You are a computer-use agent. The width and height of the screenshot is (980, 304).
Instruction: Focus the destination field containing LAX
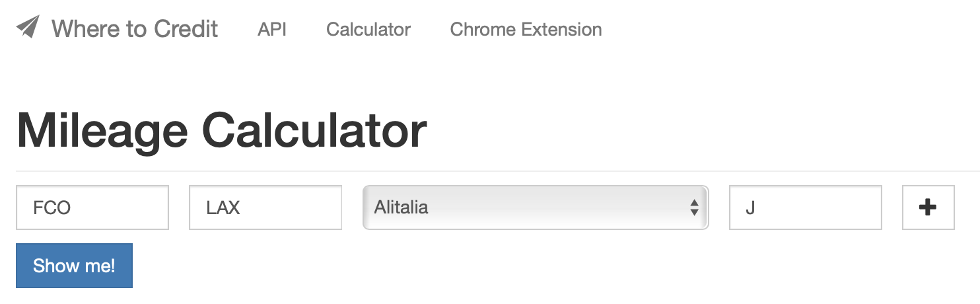(265, 208)
